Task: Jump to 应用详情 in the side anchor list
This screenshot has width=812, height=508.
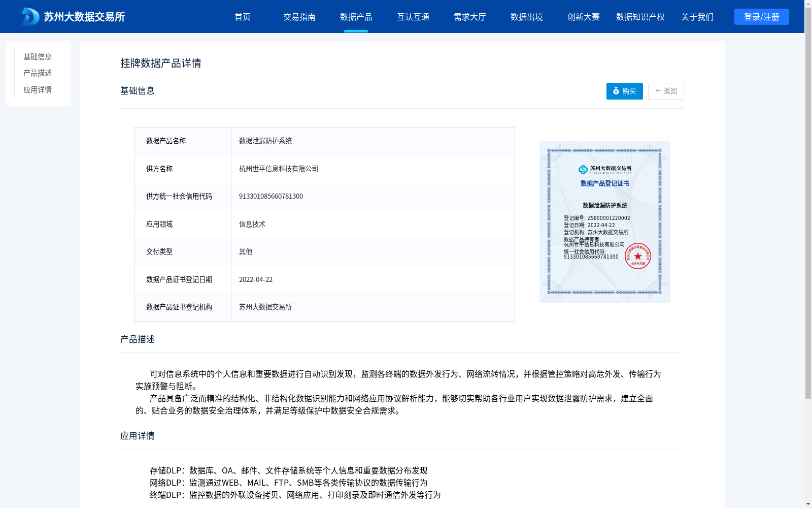Action: coord(38,90)
